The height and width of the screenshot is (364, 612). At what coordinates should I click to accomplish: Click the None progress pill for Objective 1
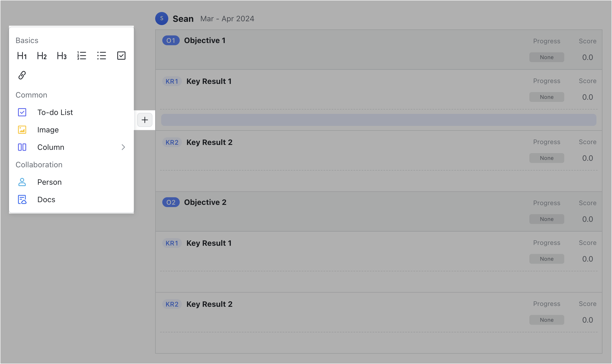pos(547,57)
